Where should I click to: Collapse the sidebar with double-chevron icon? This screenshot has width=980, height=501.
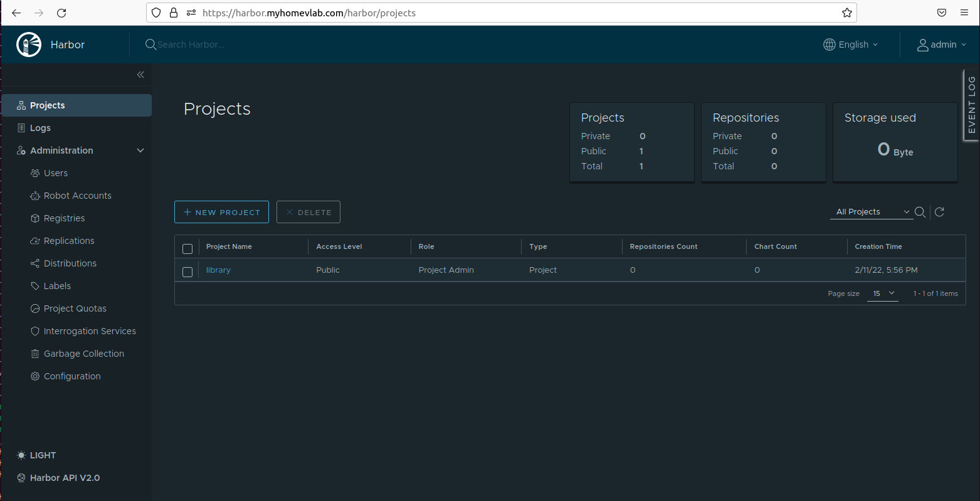click(140, 75)
